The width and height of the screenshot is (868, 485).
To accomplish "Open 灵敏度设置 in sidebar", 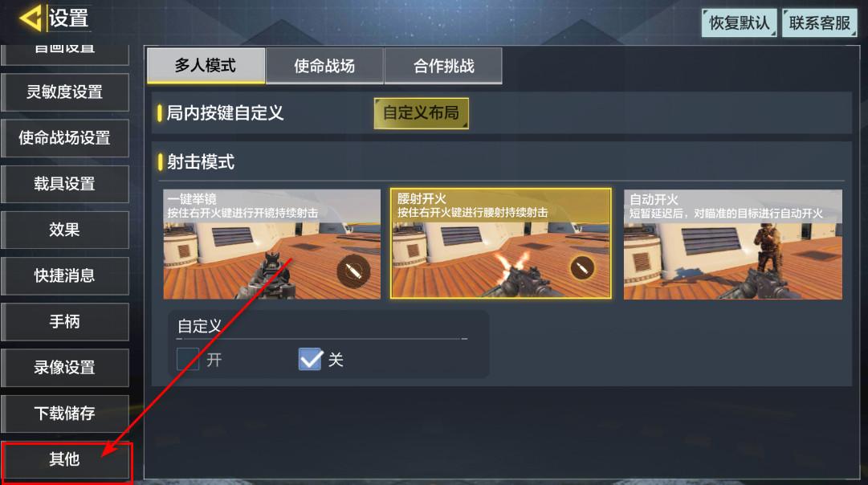I will pyautogui.click(x=65, y=92).
